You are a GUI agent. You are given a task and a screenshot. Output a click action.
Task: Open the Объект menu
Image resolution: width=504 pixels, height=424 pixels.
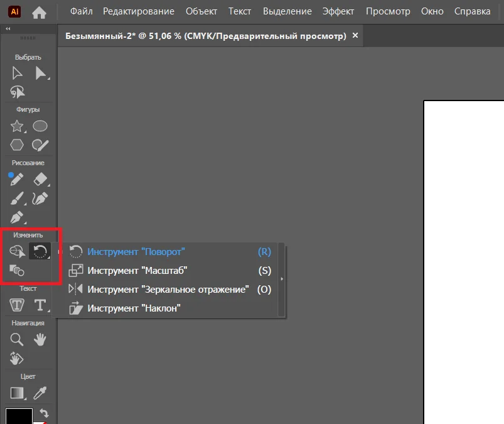[201, 11]
